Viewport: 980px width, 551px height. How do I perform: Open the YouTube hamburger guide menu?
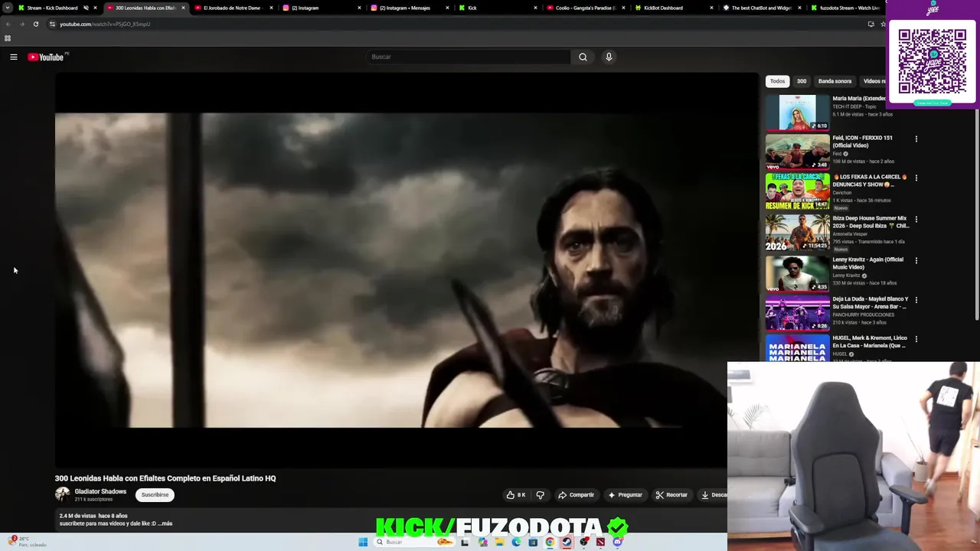[14, 57]
